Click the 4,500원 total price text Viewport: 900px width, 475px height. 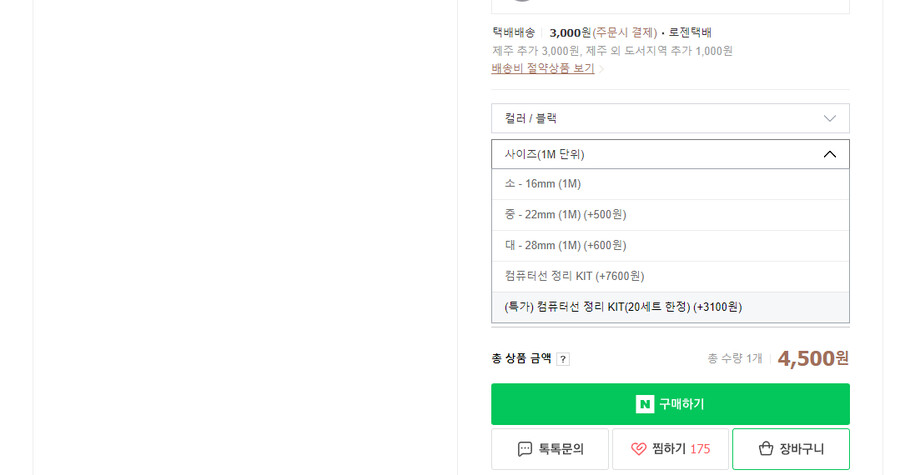(813, 359)
